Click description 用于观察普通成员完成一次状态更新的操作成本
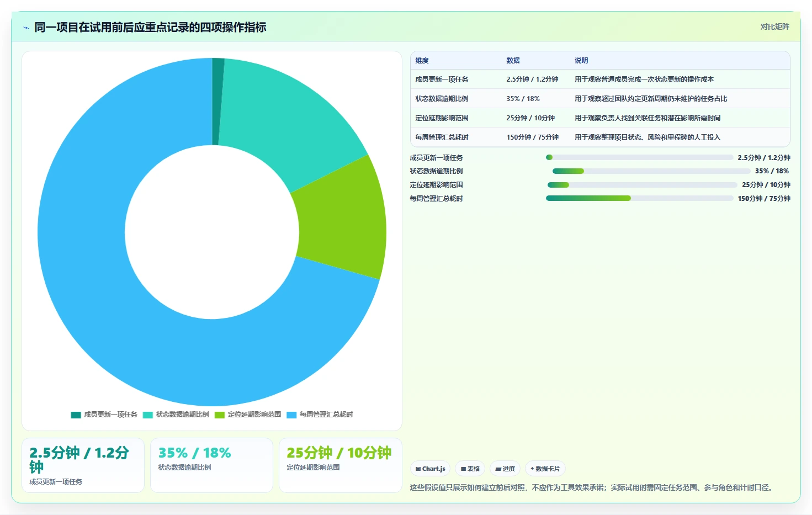Screen dimensions: 812x515 click(644, 79)
